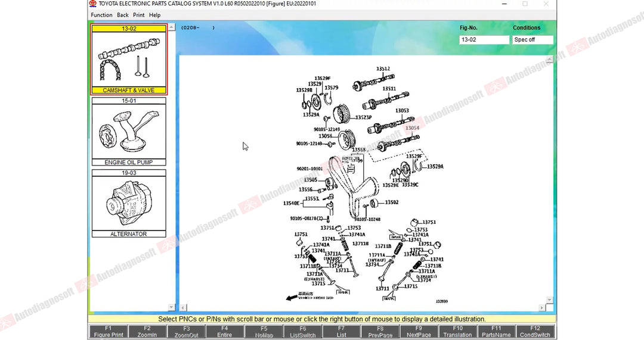Click the F5 NoMap button

[x=264, y=332]
